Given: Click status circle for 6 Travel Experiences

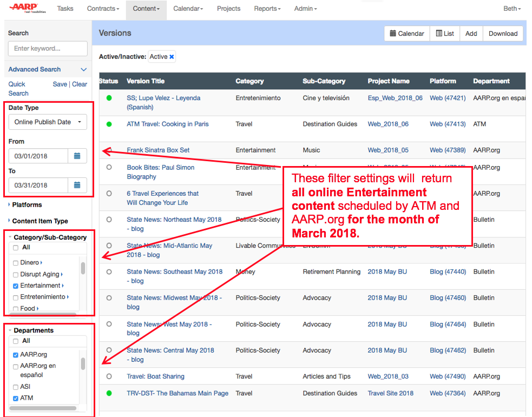Looking at the screenshot, I should pyautogui.click(x=109, y=193).
